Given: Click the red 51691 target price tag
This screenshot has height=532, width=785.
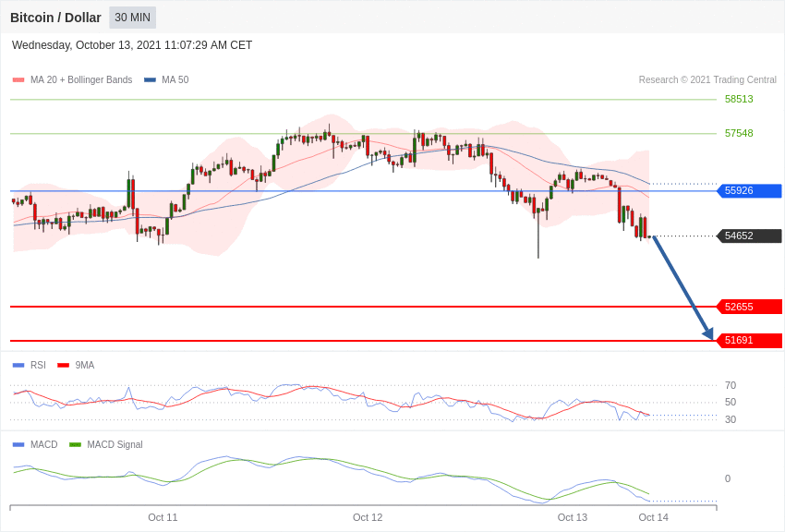Looking at the screenshot, I should [x=750, y=340].
